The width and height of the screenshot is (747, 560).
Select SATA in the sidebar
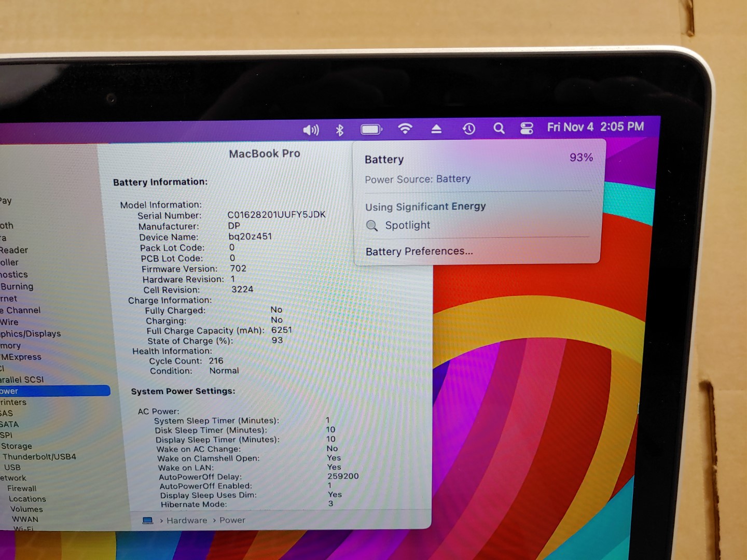coord(9,424)
